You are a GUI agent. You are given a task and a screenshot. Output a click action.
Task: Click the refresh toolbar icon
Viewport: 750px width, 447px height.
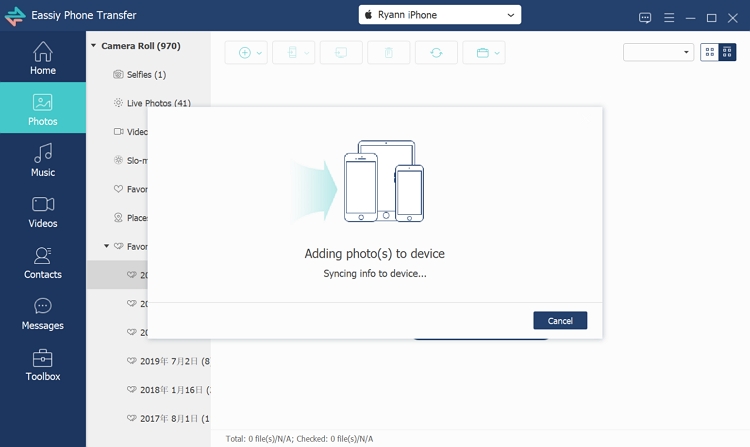point(436,53)
